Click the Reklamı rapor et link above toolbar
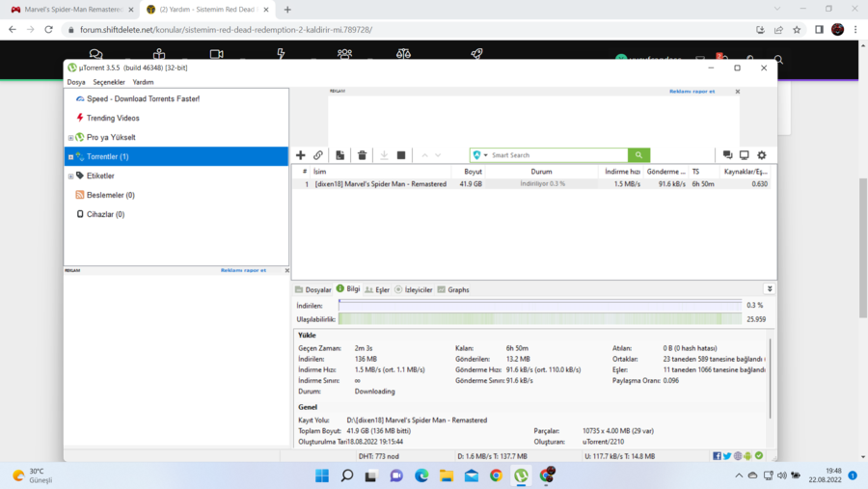The image size is (868, 489). point(692,92)
